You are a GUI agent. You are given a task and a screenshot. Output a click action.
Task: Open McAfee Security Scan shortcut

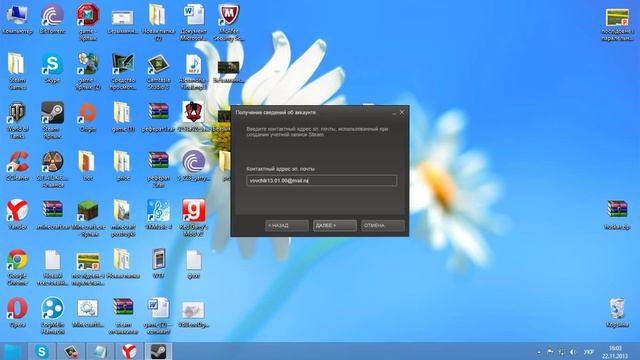[x=229, y=22]
